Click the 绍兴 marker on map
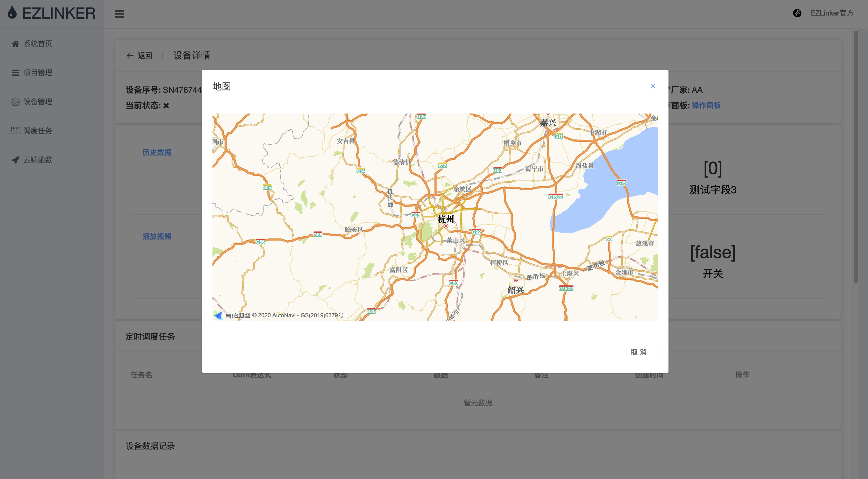Viewport: 868px width, 479px height. 516,280
